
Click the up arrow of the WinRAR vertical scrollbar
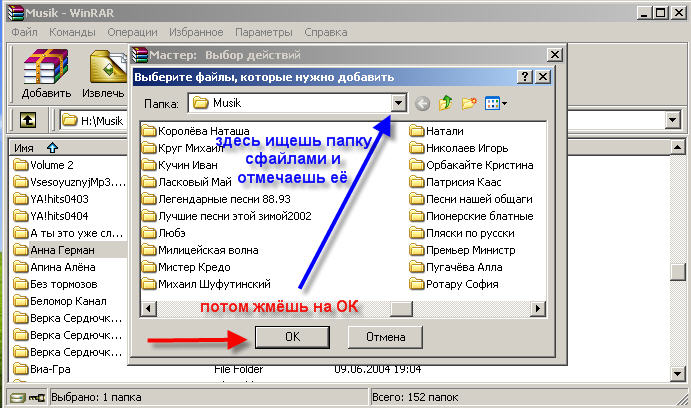[x=678, y=147]
